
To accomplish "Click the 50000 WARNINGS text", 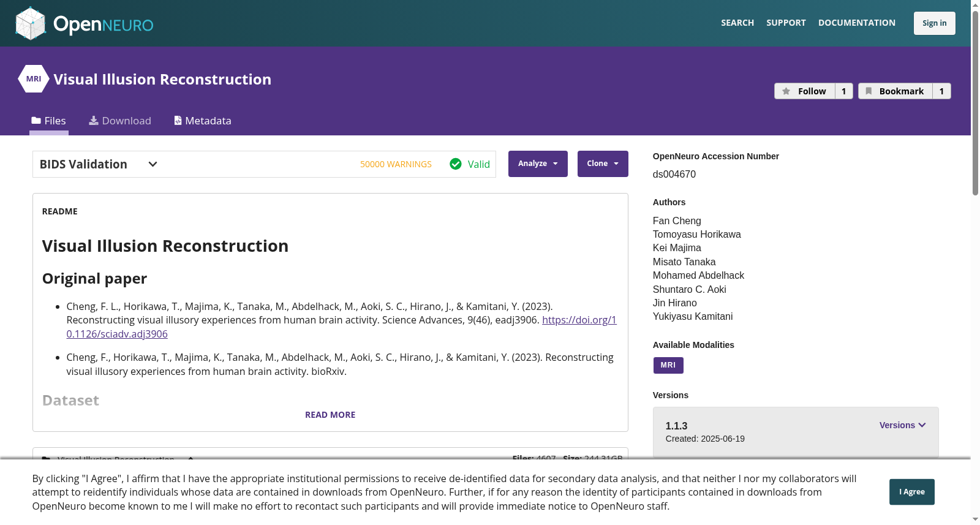I will pos(396,164).
